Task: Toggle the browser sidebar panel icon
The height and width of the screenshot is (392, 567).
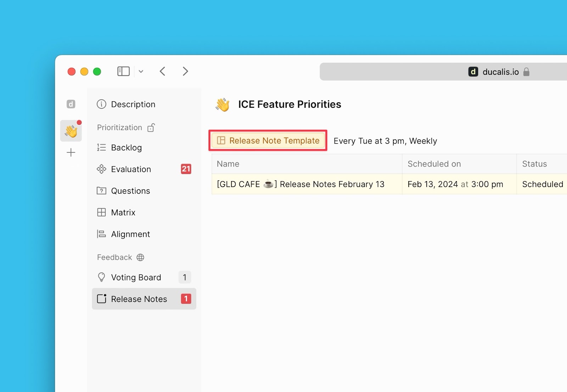Action: [x=123, y=72]
